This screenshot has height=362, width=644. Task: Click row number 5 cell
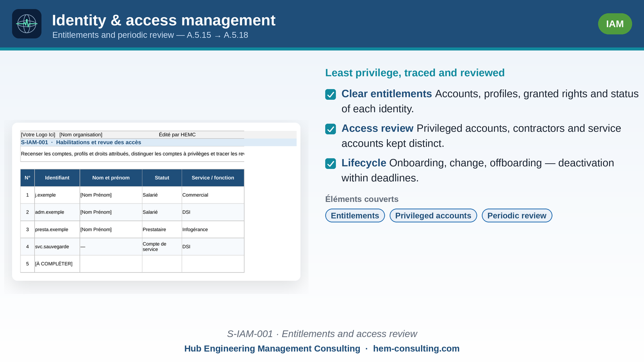click(x=27, y=264)
